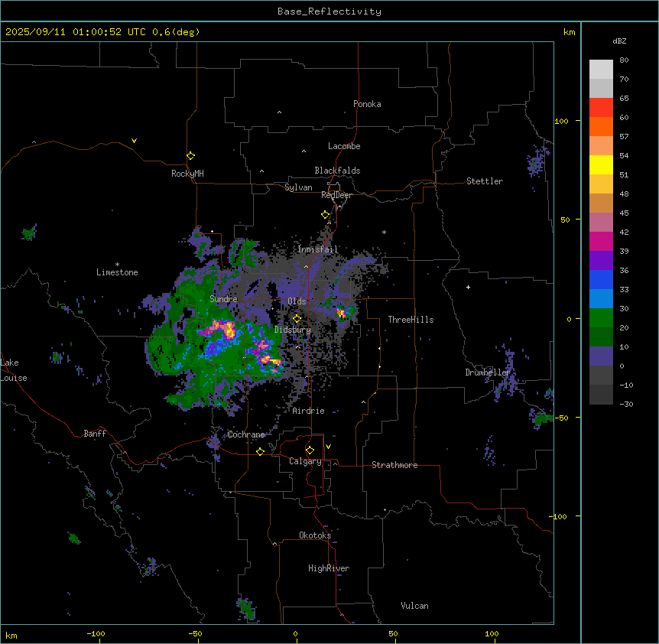Click the Base_Reflectivity title text
Image resolution: width=659 pixels, height=644 pixels.
click(x=329, y=11)
